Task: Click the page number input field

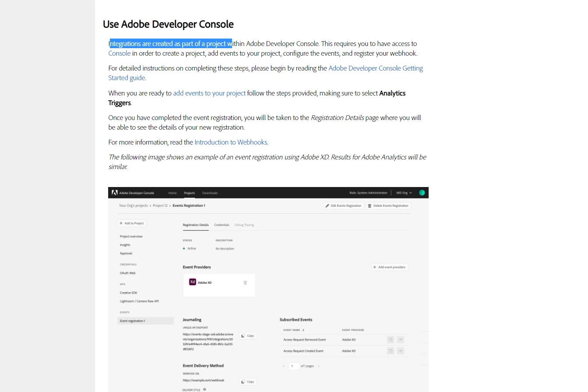Action: [294, 366]
